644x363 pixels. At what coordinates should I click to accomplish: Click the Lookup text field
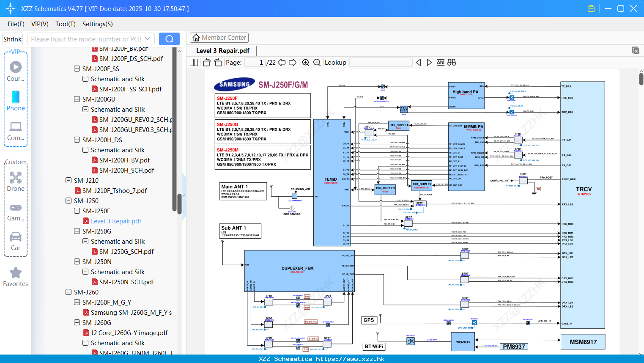(381, 62)
